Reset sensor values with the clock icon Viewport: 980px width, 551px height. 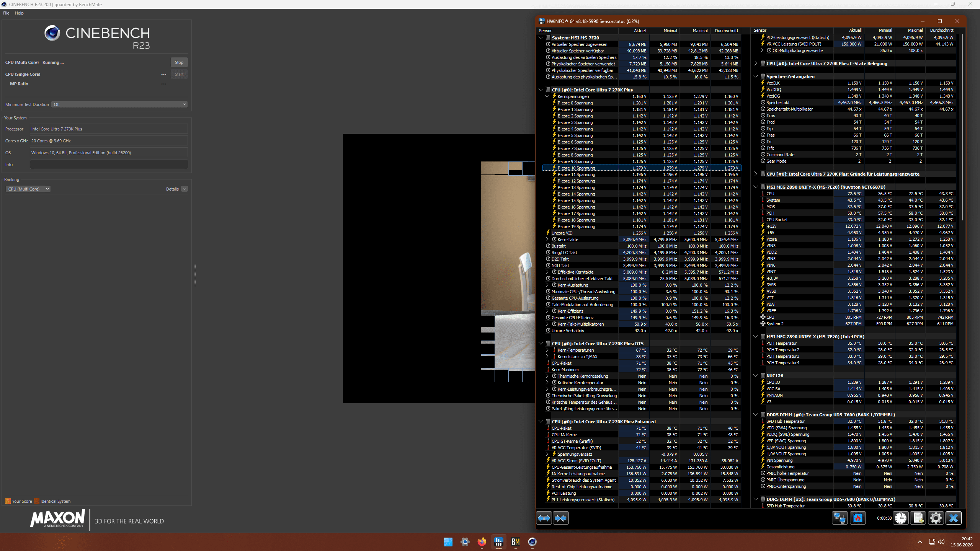pos(901,518)
